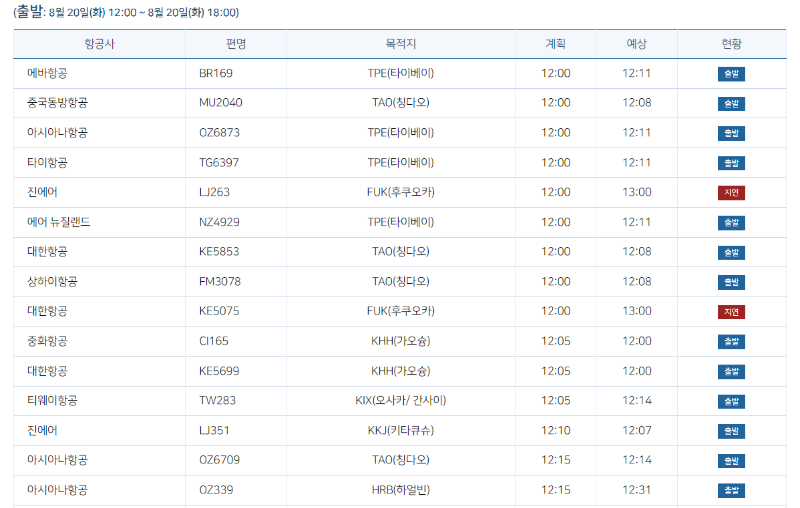Click the 출발 status badge for TW283
The height and width of the screenshot is (508, 800).
tap(731, 401)
